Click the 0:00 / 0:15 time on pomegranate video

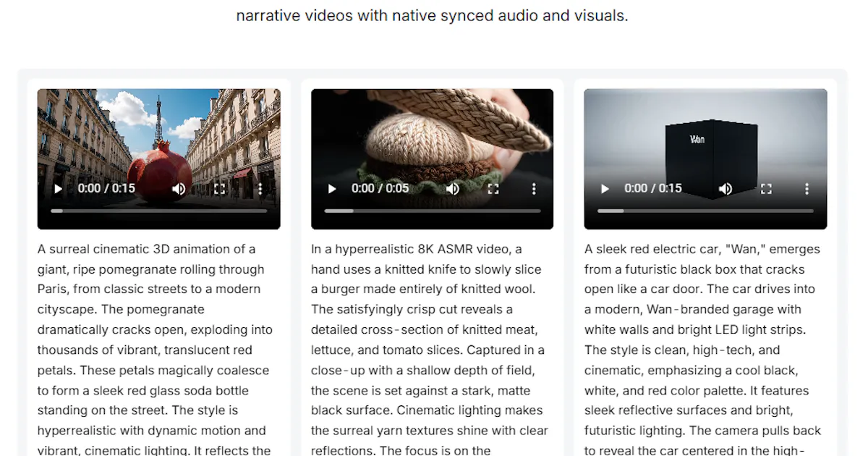106,188
